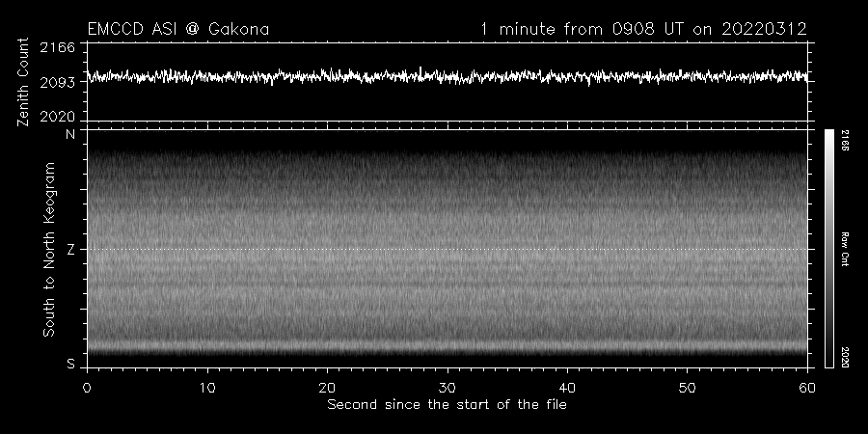Click the dotted zenith line across the keogram
This screenshot has height=434, width=868.
448,249
